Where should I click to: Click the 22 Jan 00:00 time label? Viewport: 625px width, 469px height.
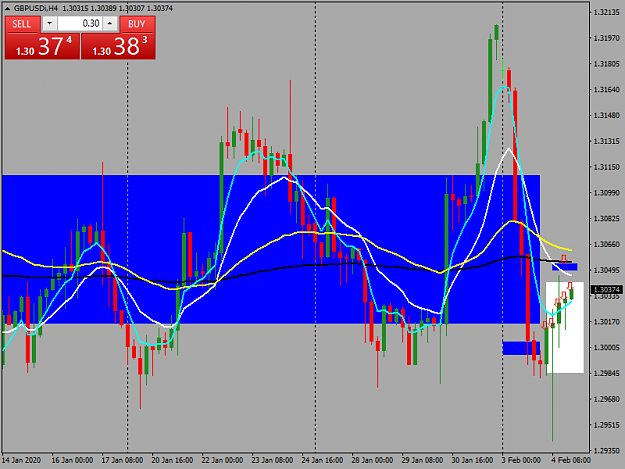click(x=222, y=460)
